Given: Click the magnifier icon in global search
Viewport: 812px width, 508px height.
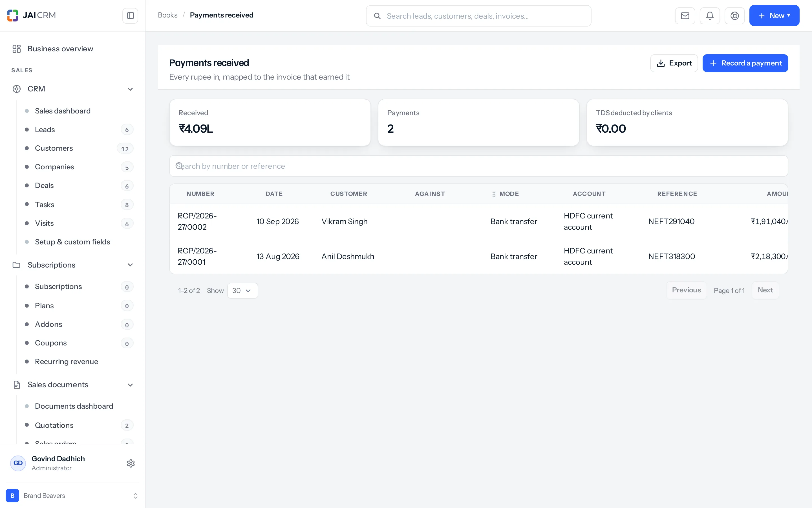Looking at the screenshot, I should (x=377, y=16).
